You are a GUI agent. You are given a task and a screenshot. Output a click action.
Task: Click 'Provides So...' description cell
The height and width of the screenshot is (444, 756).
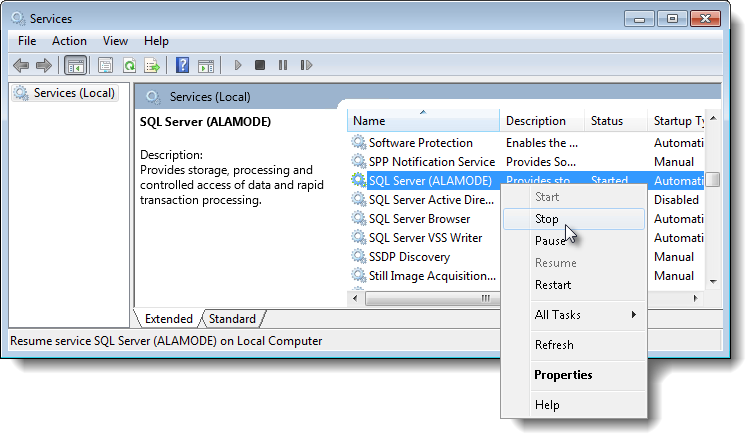click(540, 161)
